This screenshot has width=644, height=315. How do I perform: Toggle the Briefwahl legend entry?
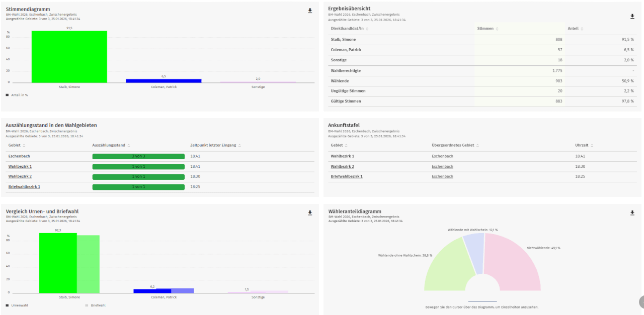[x=98, y=305]
